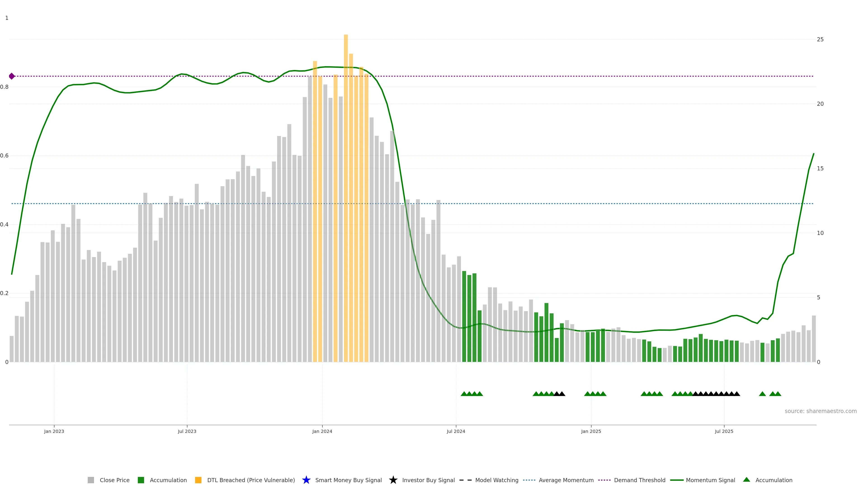Click the purple diamond on Demand Threshold line
This screenshot has width=868, height=488.
click(x=12, y=76)
